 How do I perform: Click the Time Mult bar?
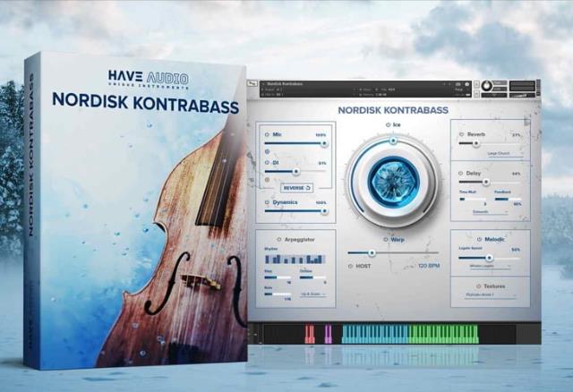[x=473, y=200]
